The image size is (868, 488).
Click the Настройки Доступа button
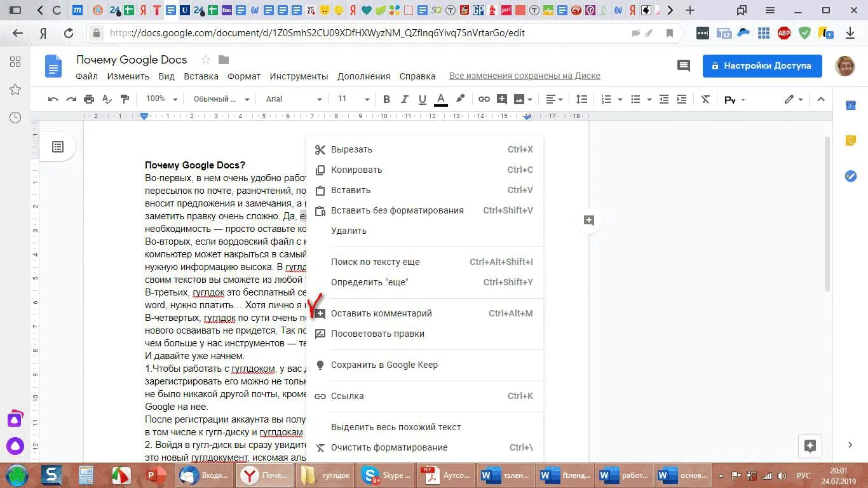pos(762,66)
